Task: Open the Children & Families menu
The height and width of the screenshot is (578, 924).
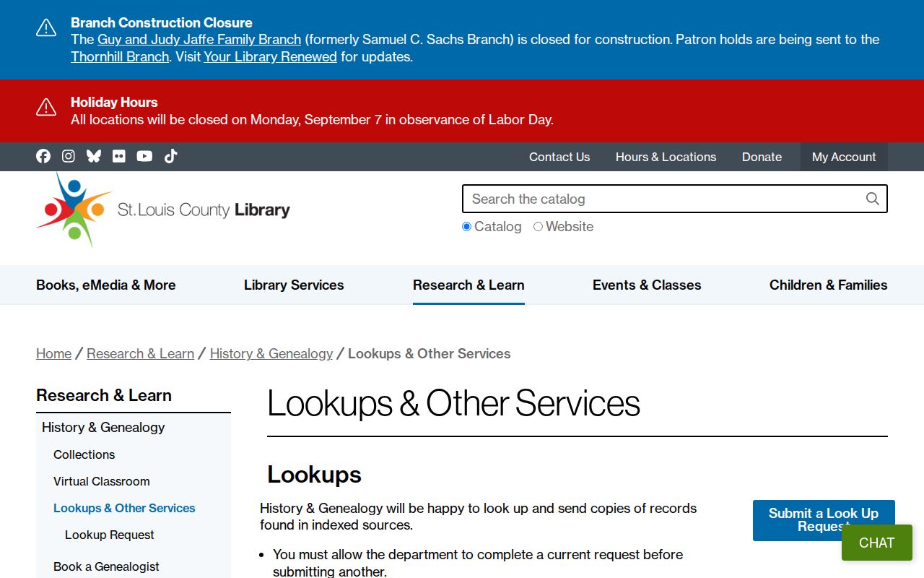Action: (829, 285)
